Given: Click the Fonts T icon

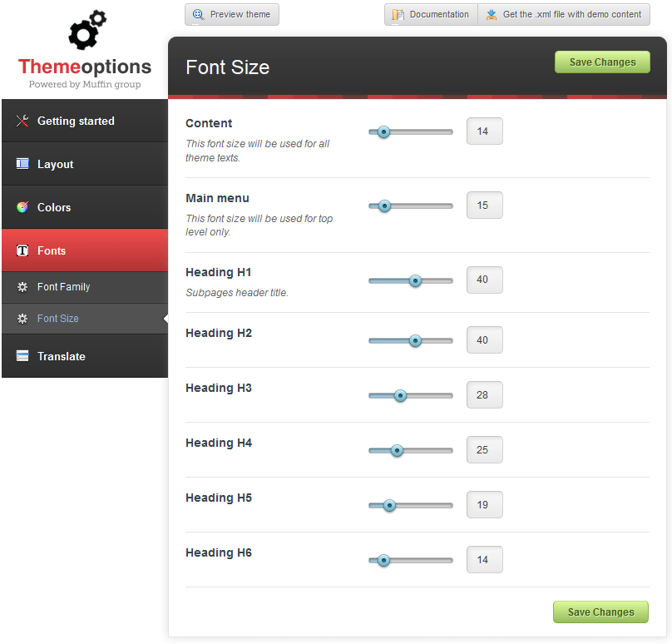Looking at the screenshot, I should click(x=22, y=250).
